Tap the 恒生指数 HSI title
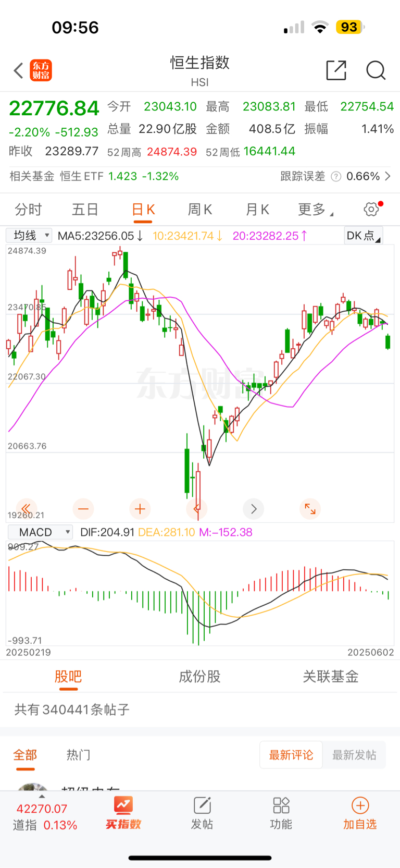The width and height of the screenshot is (400, 868). pyautogui.click(x=200, y=70)
